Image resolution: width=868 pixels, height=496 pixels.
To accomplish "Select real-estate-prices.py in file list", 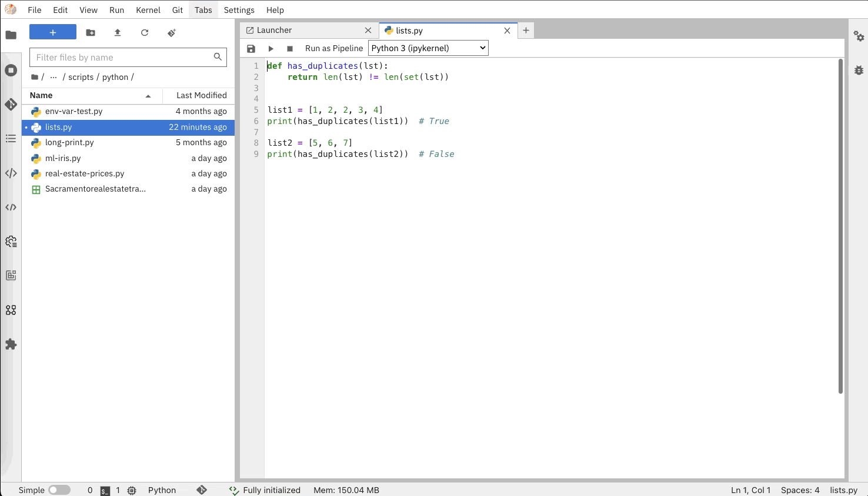I will click(x=128, y=173).
